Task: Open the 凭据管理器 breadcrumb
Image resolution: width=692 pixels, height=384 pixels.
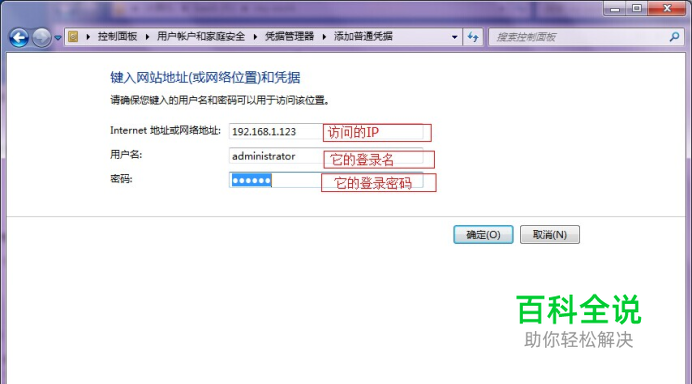Action: point(290,37)
